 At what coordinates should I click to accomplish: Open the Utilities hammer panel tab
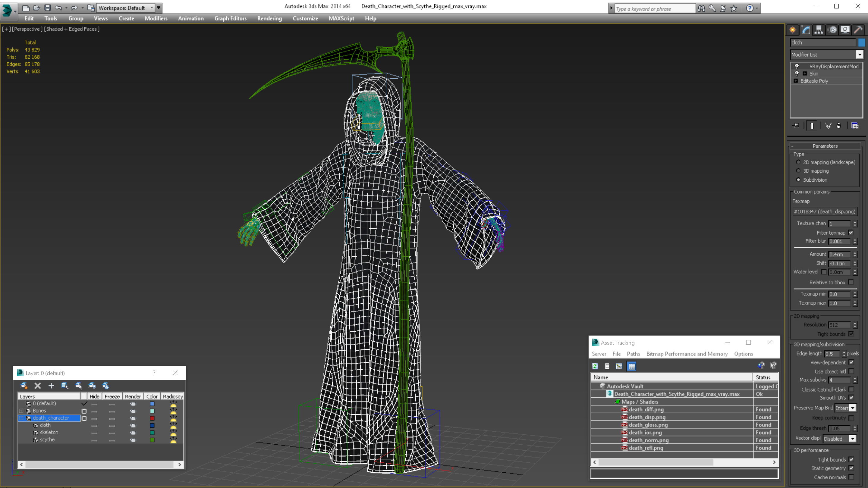tap(858, 30)
